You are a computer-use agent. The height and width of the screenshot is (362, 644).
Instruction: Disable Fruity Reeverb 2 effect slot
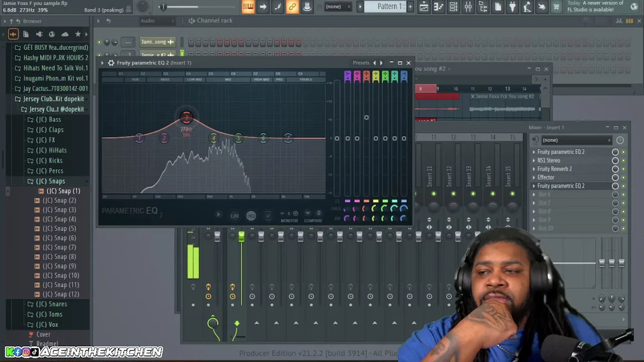coord(623,169)
